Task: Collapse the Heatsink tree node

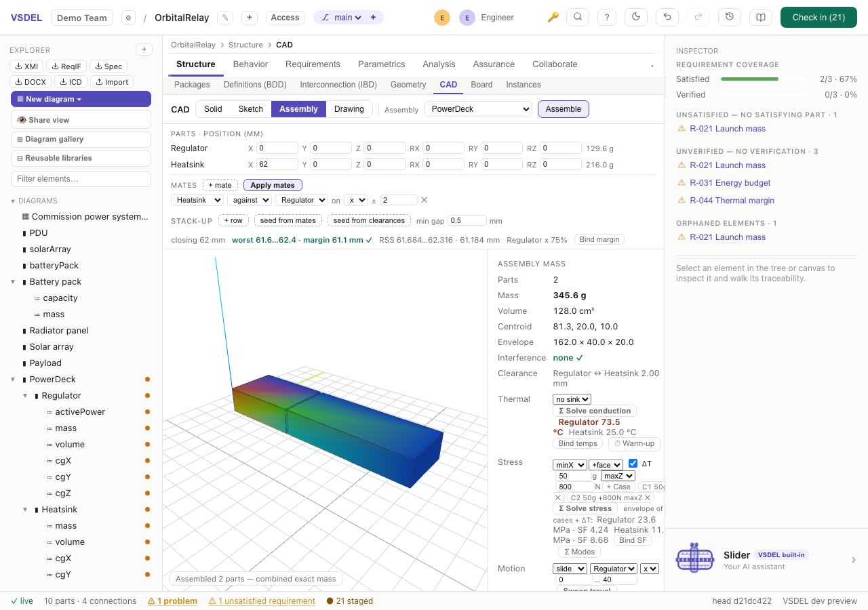Action: pos(25,510)
